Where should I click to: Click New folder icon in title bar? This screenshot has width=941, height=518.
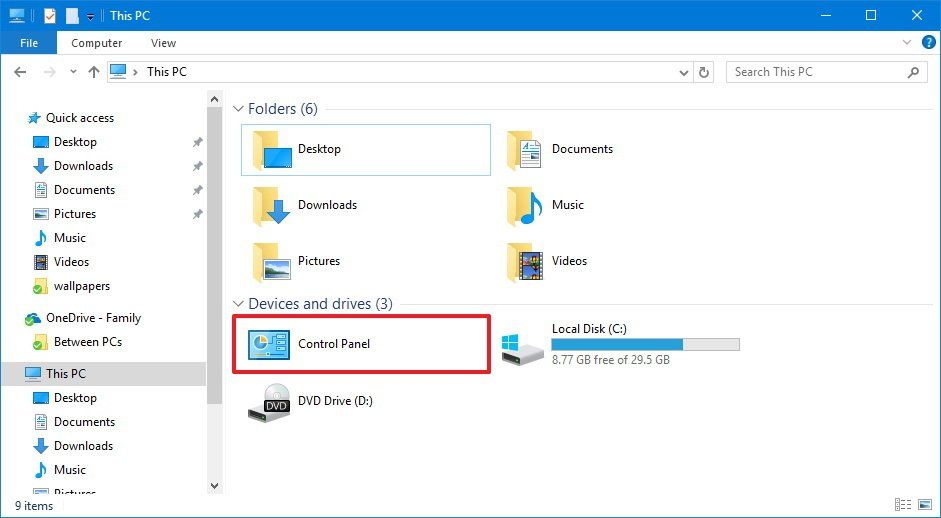pyautogui.click(x=72, y=16)
